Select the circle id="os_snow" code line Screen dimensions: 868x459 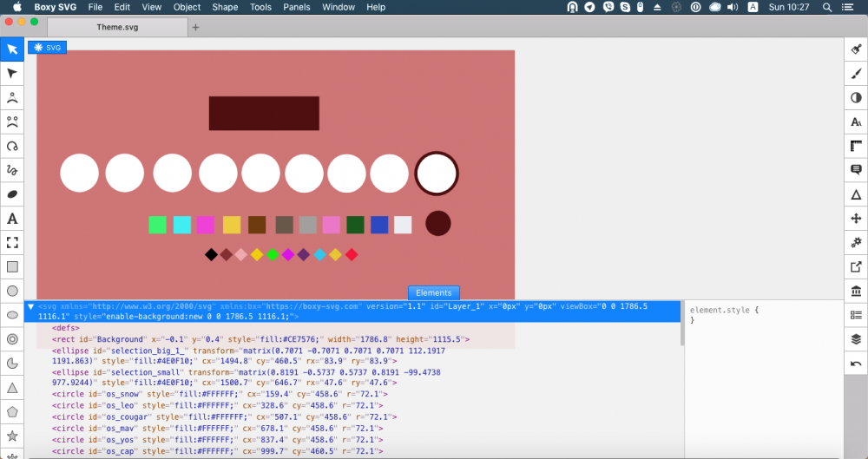pyautogui.click(x=220, y=394)
